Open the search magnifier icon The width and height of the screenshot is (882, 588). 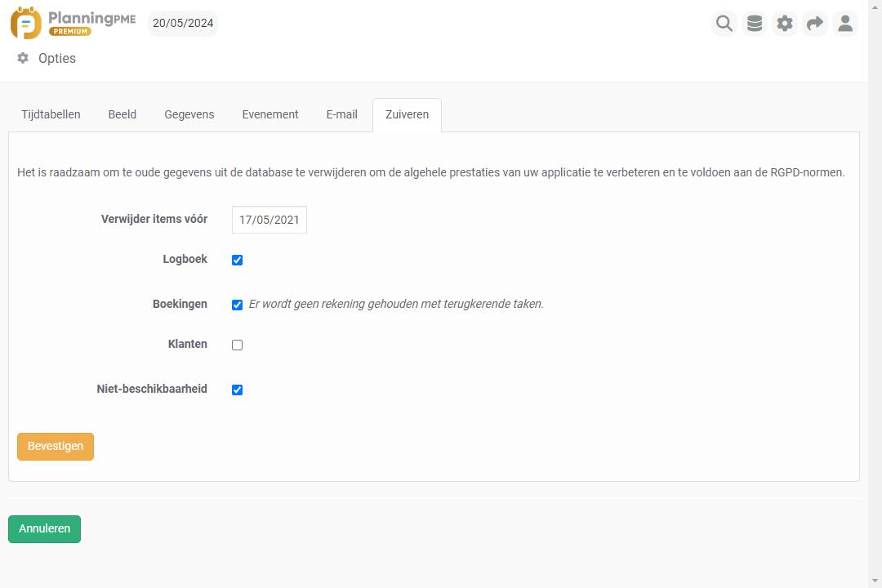click(x=724, y=24)
